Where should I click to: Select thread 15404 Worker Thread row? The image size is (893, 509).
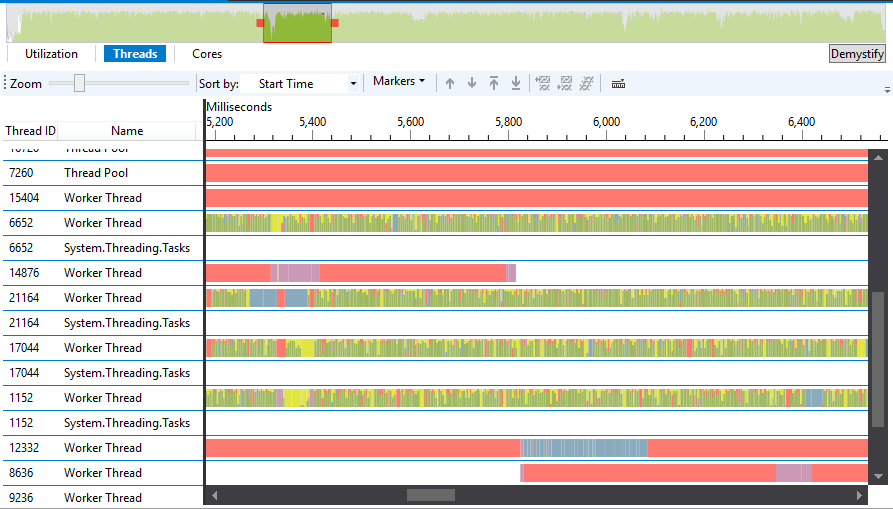click(103, 198)
